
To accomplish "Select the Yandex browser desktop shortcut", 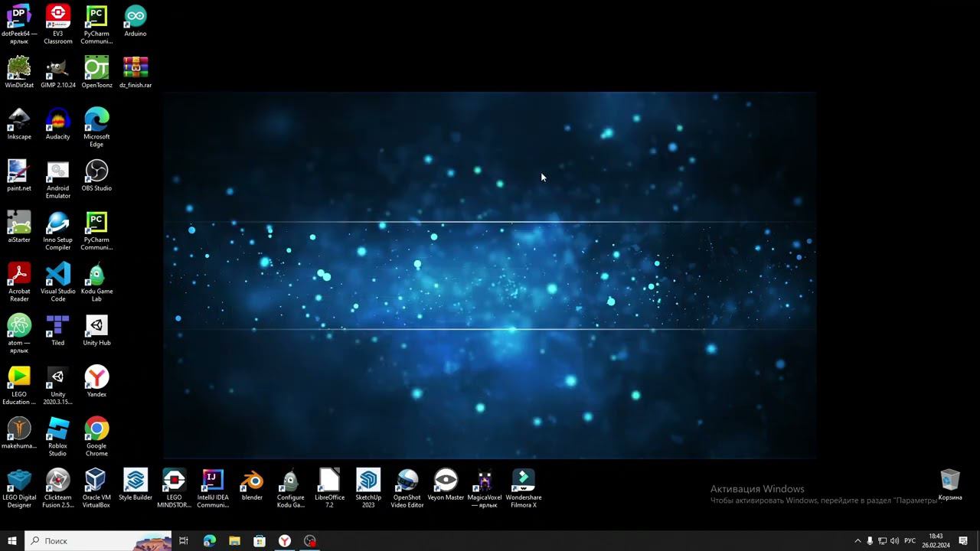I will click(x=96, y=380).
